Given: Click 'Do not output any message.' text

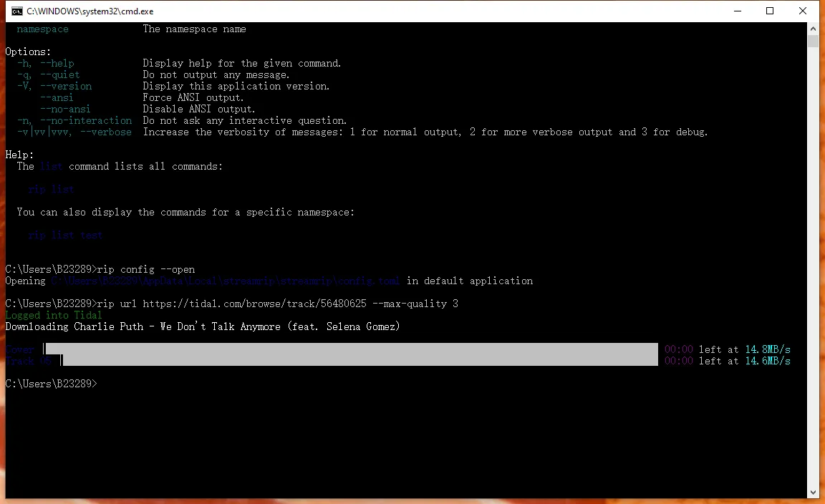Looking at the screenshot, I should click(216, 74).
